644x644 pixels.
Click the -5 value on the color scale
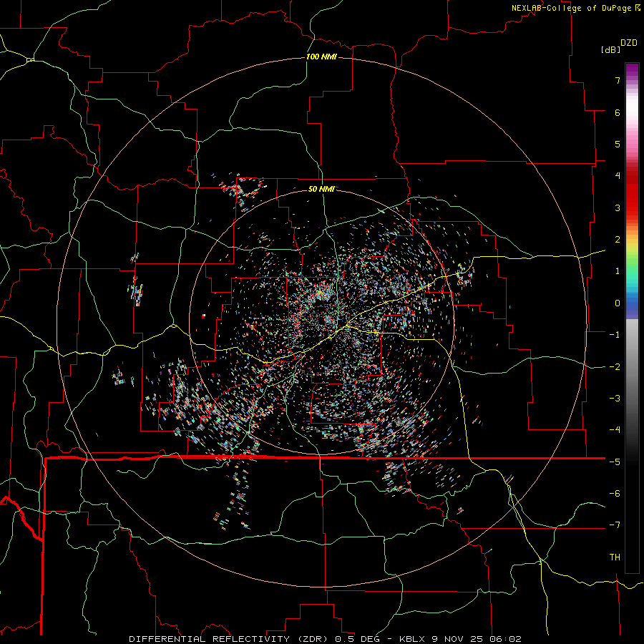click(615, 462)
